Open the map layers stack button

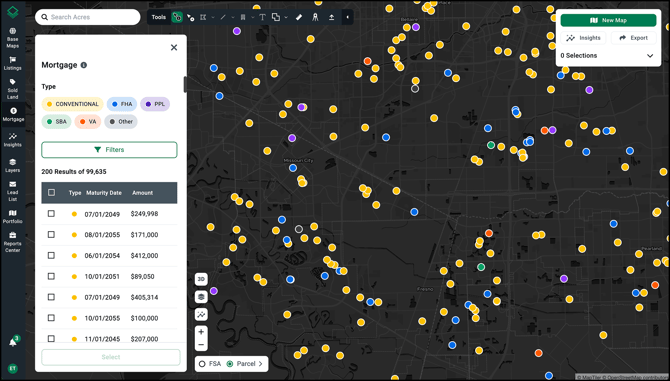click(x=201, y=297)
